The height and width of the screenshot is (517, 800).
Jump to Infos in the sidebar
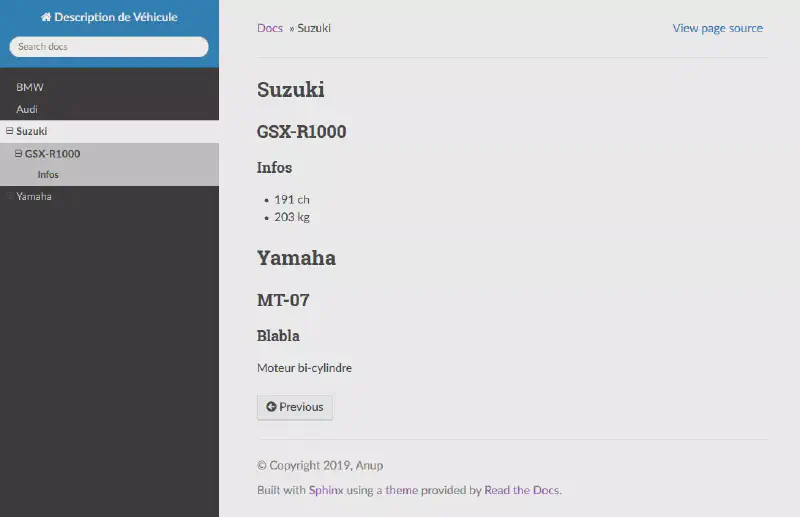(48, 175)
